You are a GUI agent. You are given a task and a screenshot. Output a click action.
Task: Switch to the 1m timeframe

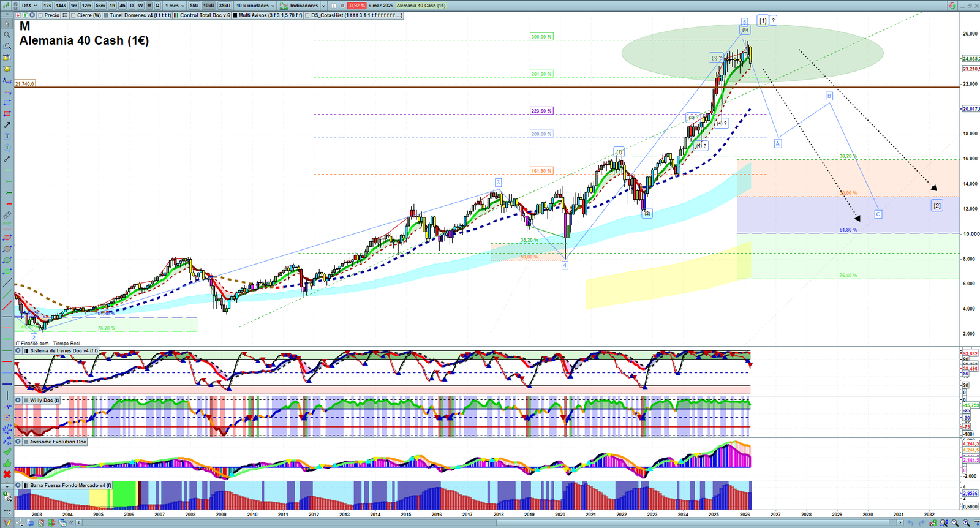pos(74,6)
